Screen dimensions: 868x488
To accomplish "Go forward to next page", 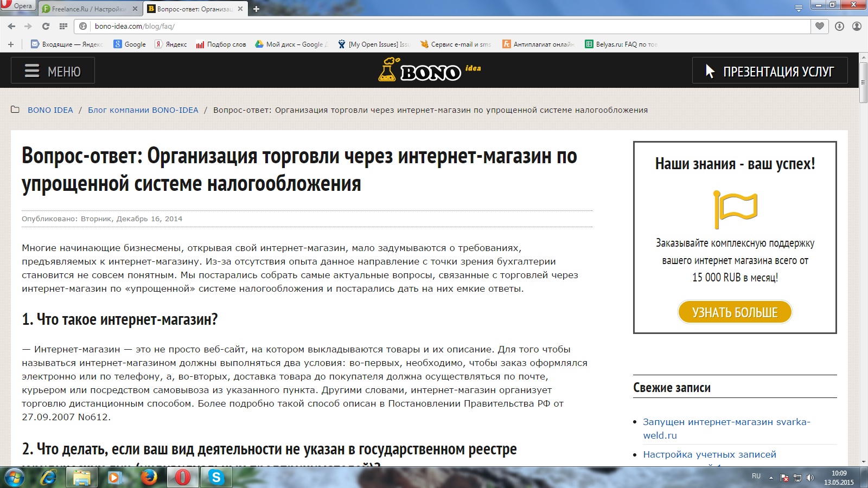I will [28, 26].
